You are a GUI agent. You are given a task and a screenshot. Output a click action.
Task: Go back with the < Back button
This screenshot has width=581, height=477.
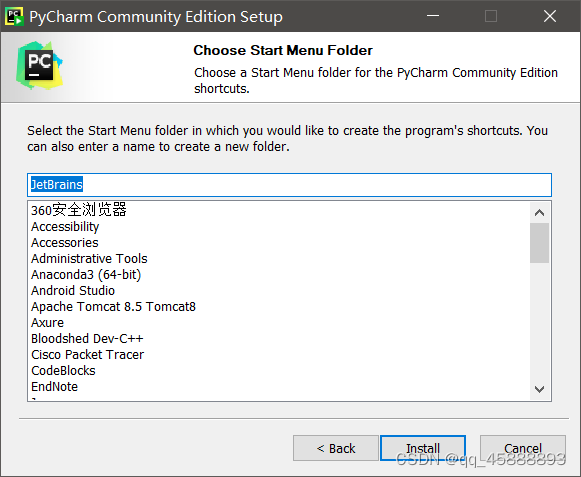[x=336, y=448]
